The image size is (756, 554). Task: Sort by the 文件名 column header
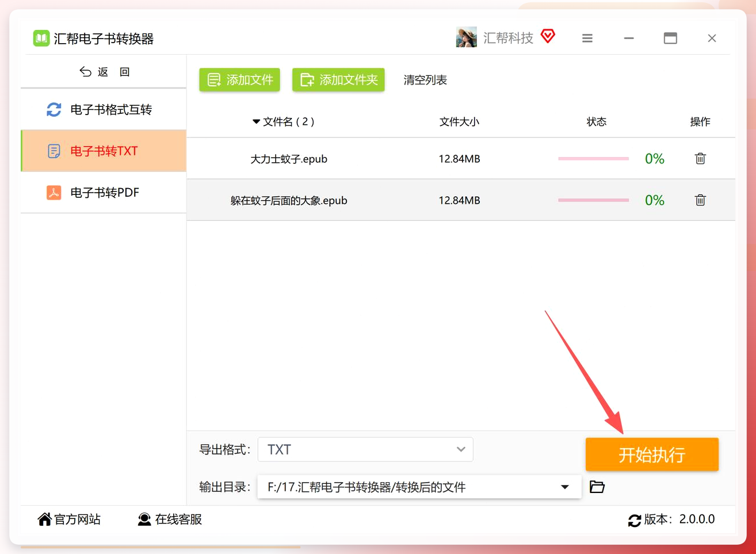point(283,121)
